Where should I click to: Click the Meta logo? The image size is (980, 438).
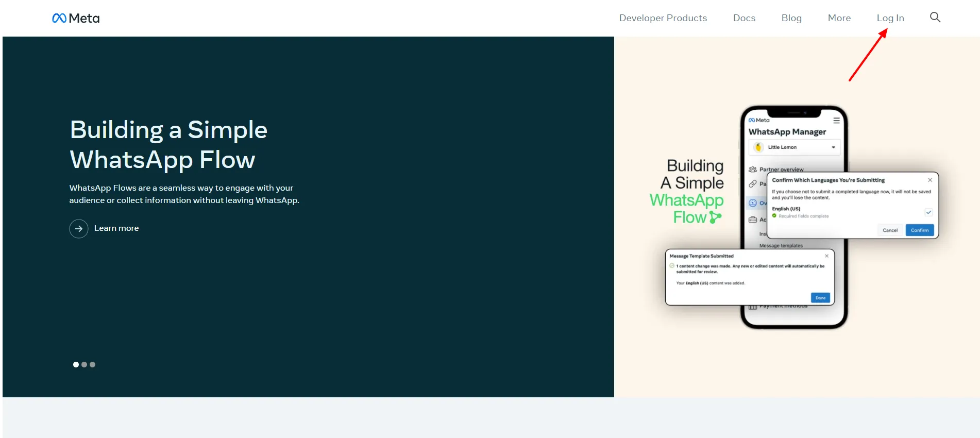tap(76, 18)
